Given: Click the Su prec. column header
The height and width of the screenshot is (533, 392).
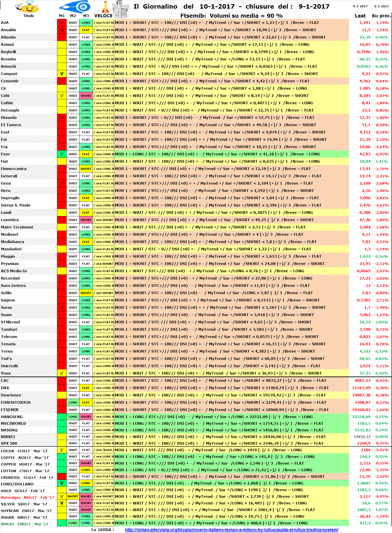Looking at the screenshot, I should point(381,16).
